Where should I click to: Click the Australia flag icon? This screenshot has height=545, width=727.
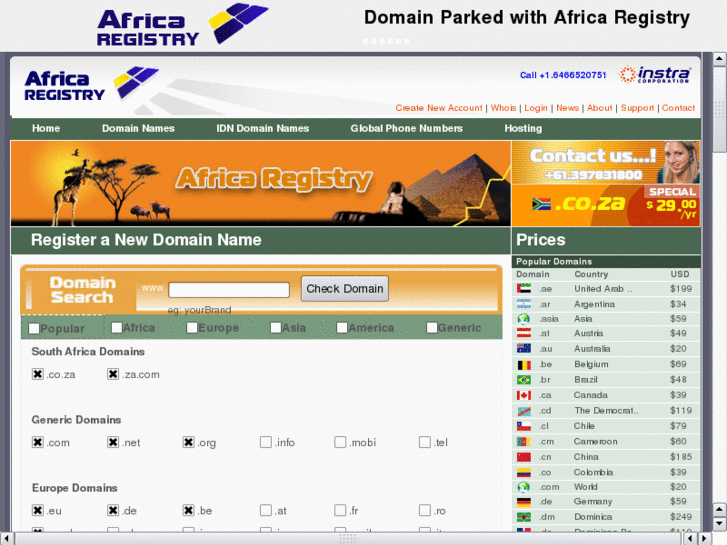pyautogui.click(x=524, y=348)
